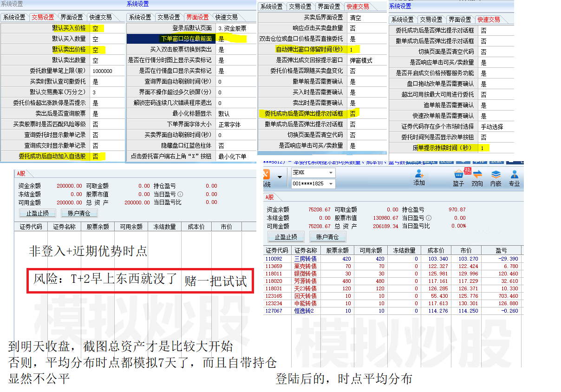This screenshot has height=392, width=561.
Task: Click the 添加 account icon
Action: (419, 177)
